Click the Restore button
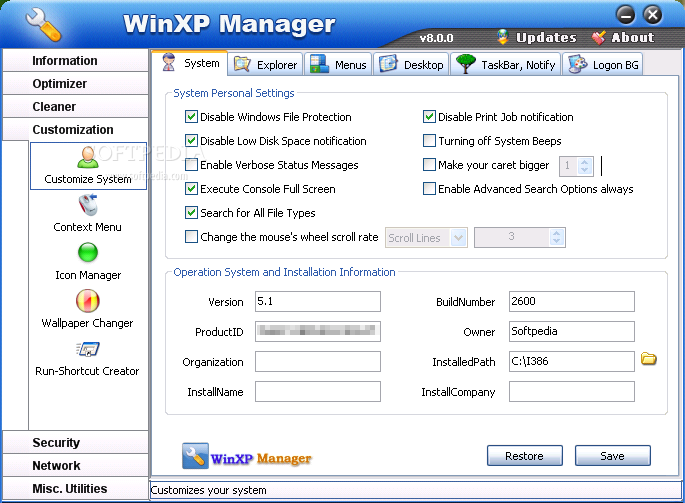This screenshot has height=503, width=685. [x=525, y=456]
